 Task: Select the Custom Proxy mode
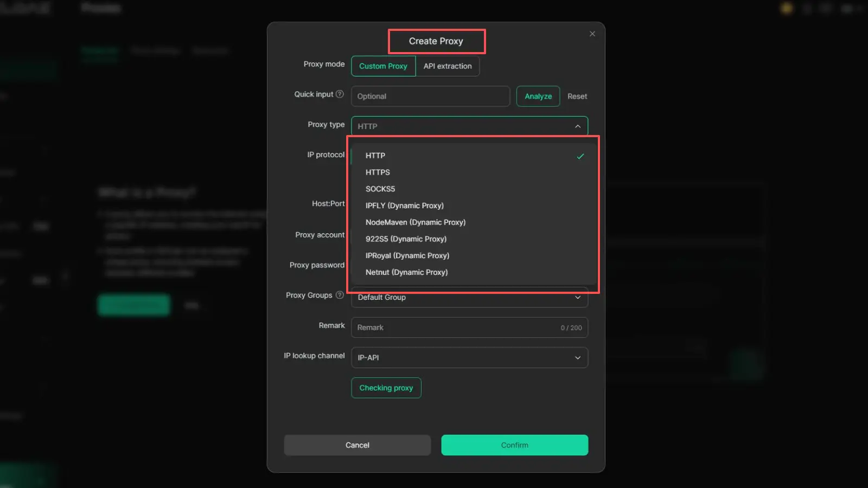tap(383, 66)
